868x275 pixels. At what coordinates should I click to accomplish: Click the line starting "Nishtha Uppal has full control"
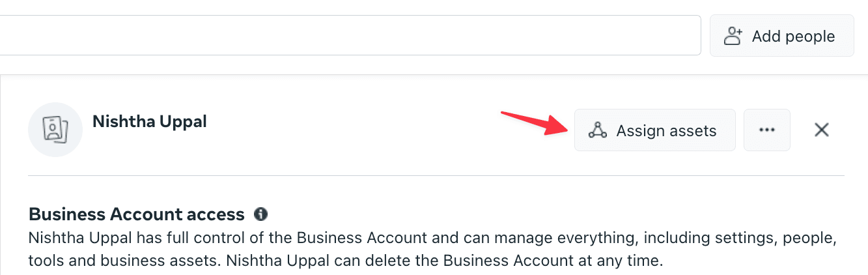pyautogui.click(x=432, y=237)
